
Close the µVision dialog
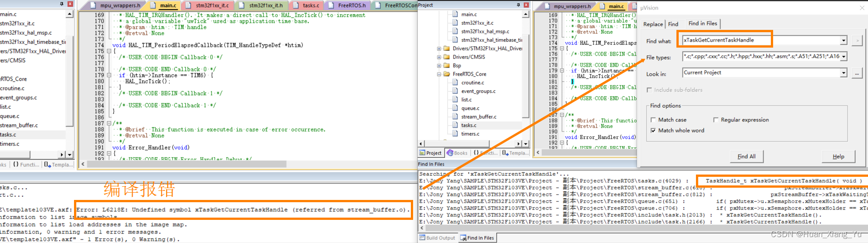click(862, 8)
